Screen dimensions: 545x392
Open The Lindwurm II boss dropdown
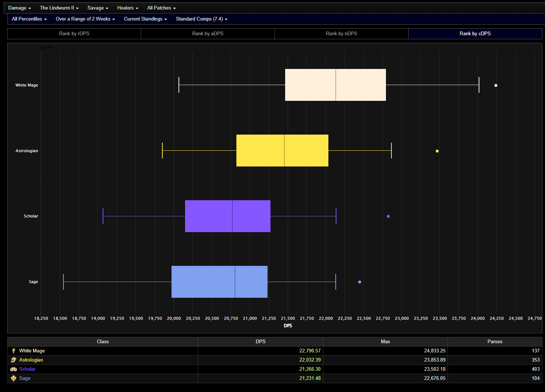click(59, 8)
